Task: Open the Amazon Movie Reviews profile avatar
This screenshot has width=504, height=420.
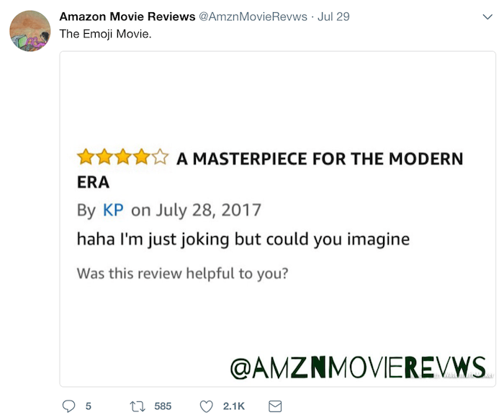Action: tap(30, 31)
